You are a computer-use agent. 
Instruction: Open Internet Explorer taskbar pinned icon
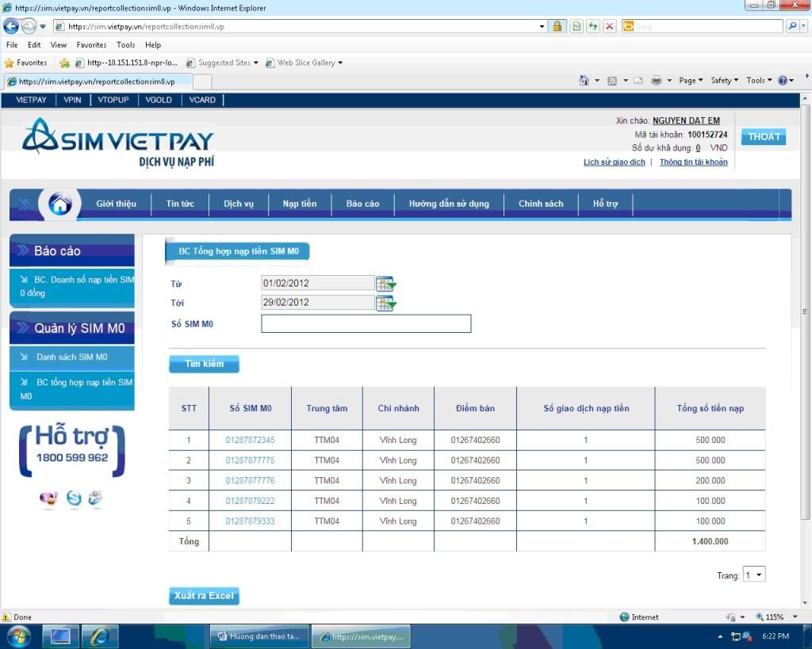[x=100, y=636]
